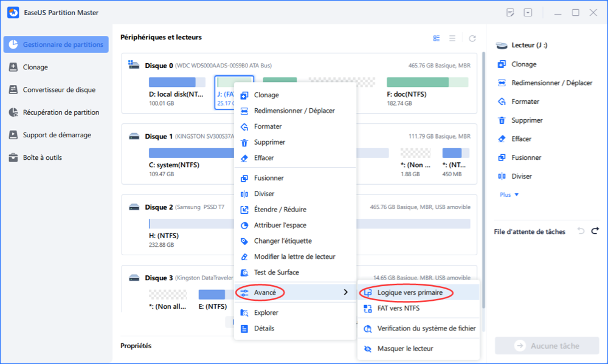Open Récupération de partition in the sidebar
This screenshot has width=608, height=364.
[x=61, y=112]
